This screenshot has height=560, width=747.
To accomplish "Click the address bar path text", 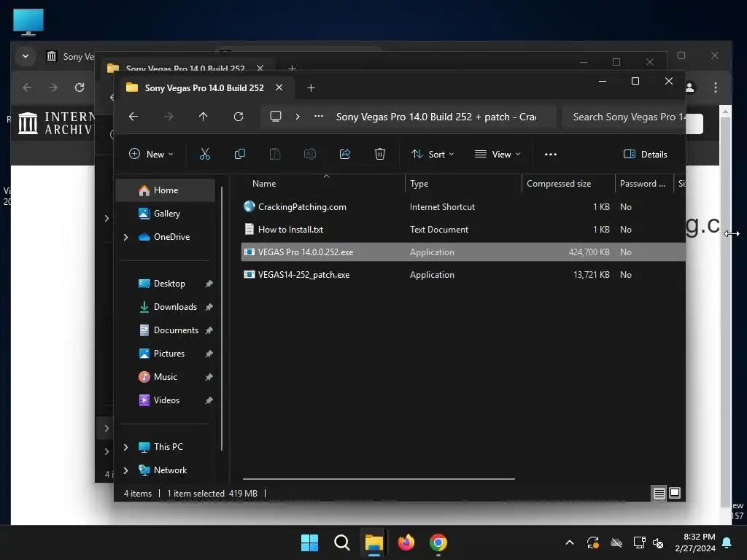I will point(436,117).
